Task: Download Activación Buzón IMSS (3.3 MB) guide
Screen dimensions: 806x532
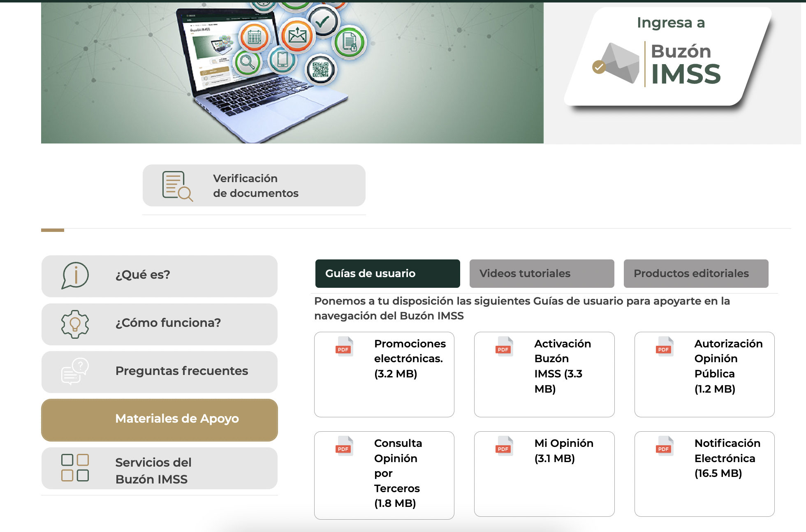Action: pos(544,375)
